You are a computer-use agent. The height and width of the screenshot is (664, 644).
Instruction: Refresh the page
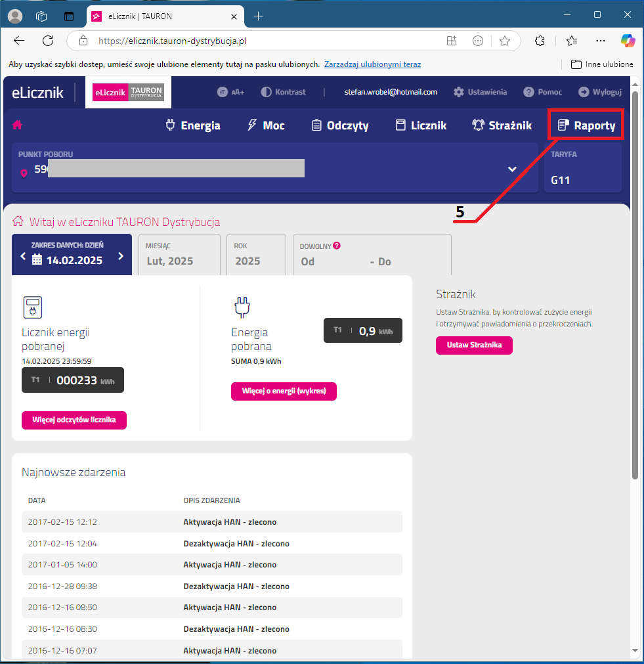pyautogui.click(x=48, y=41)
